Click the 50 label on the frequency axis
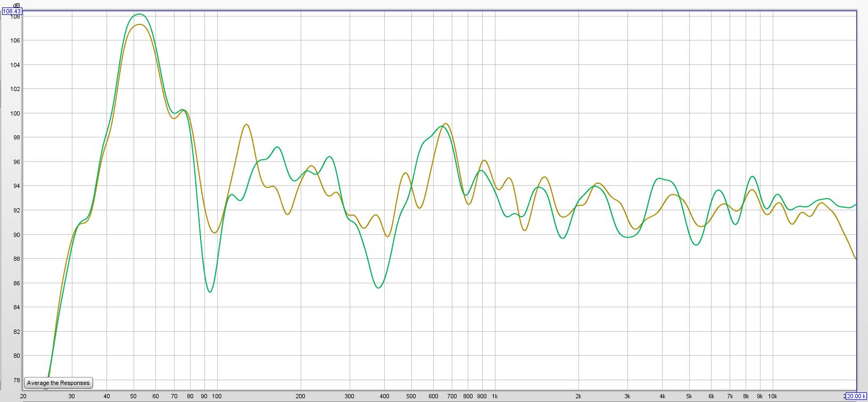The image size is (868, 402). [134, 396]
